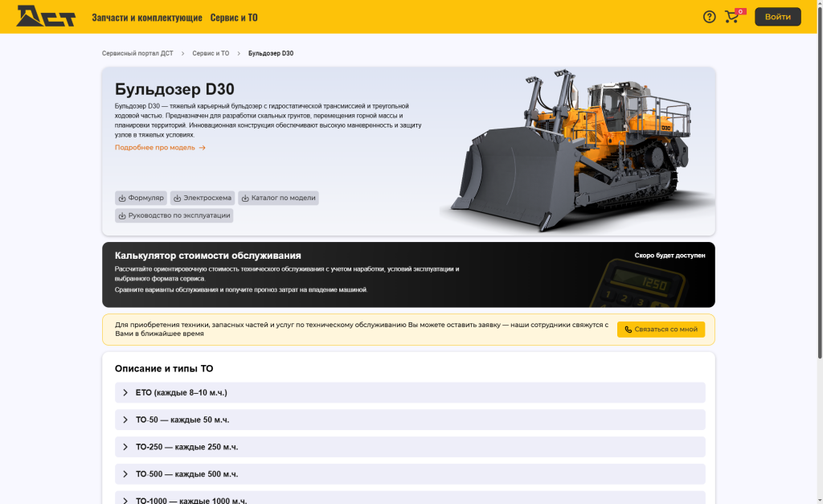The width and height of the screenshot is (823, 504).
Task: Open the shopping cart icon
Action: (731, 17)
